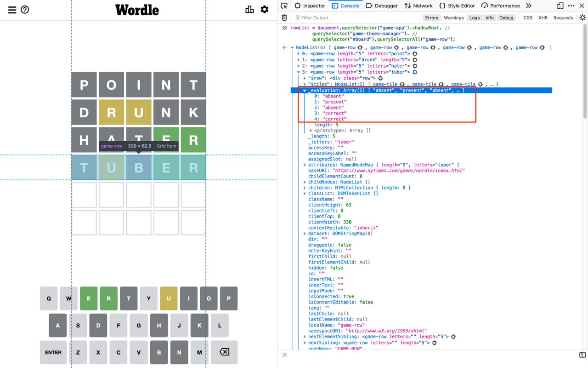Show more DevTools tabs chevron
588x368 pixels.
click(x=528, y=6)
